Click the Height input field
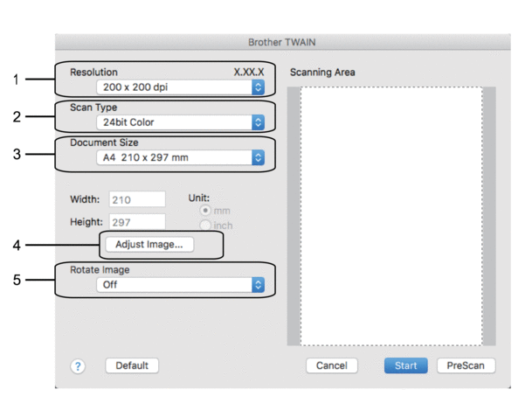Screen dimensions: 532x403 point(137,222)
